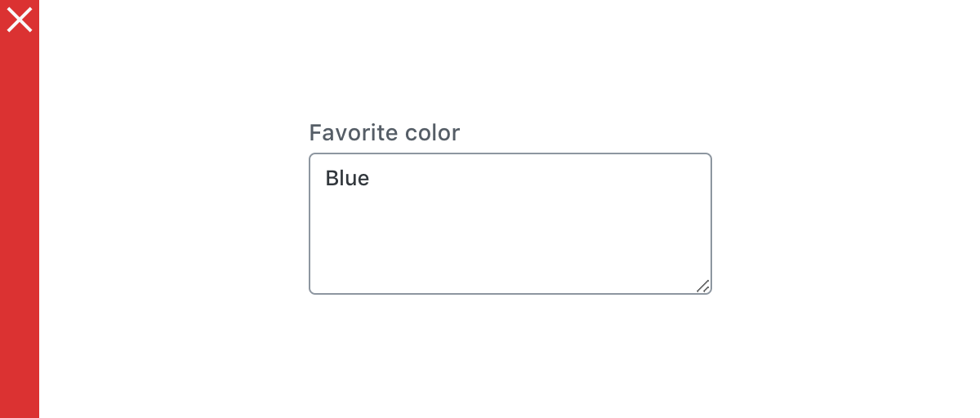980x418 pixels.
Task: Click the bottom-right corner grip of the text box
Action: click(702, 285)
